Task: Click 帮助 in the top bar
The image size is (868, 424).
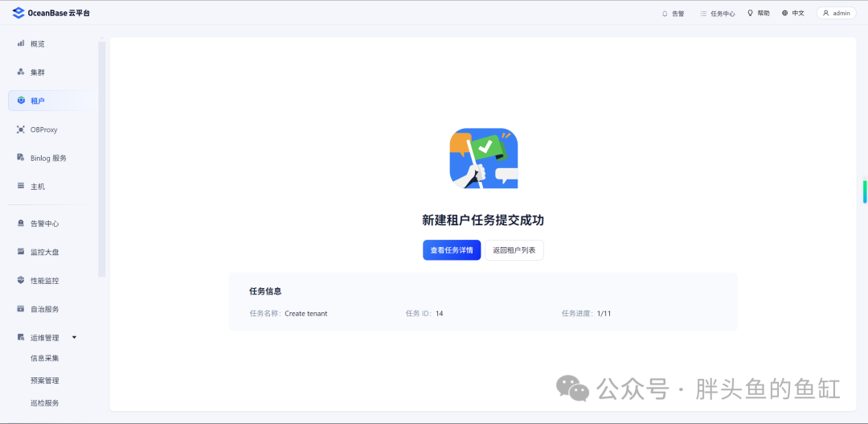Action: pos(759,13)
